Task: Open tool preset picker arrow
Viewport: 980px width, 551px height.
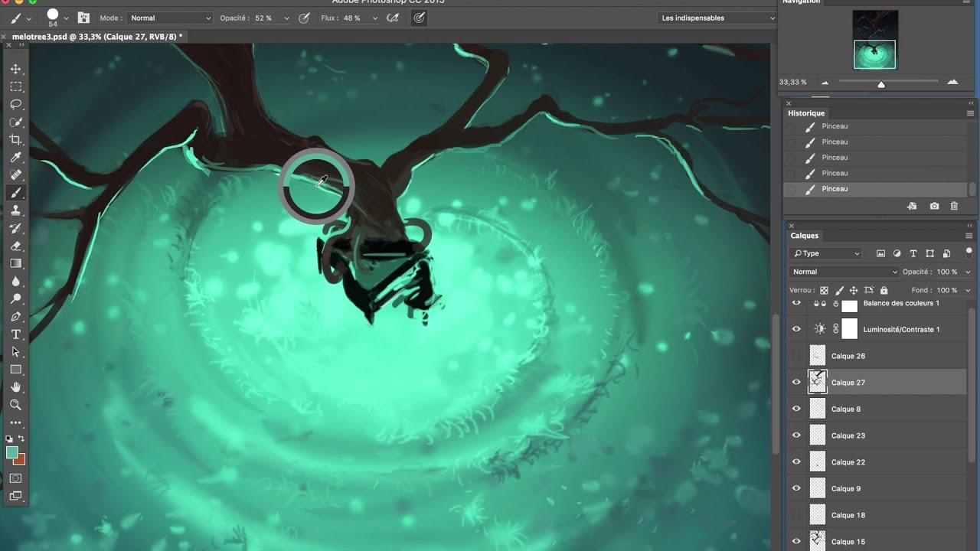Action: pyautogui.click(x=29, y=18)
